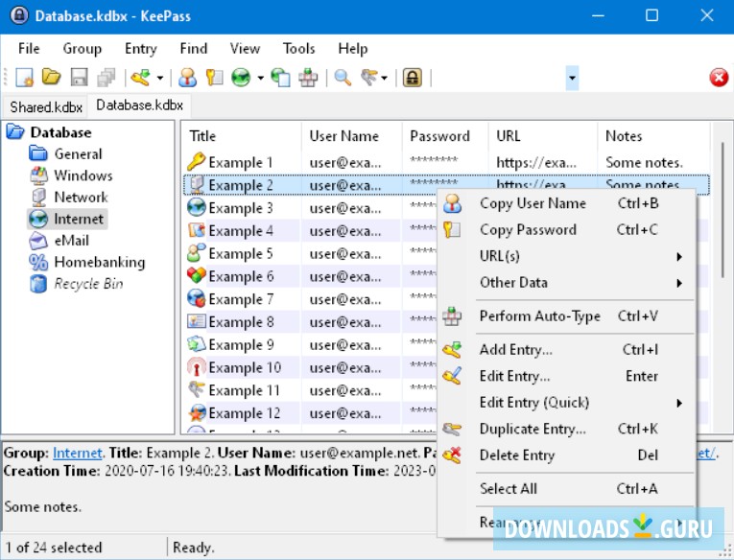Choose Duplicate Entry... in context menu

click(567, 429)
